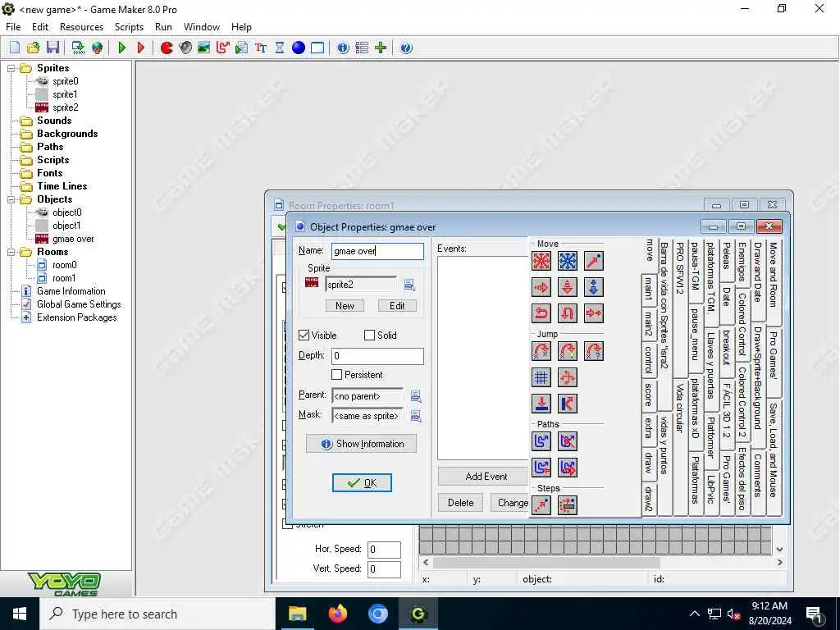Switch to the score actions tab

[x=649, y=395]
